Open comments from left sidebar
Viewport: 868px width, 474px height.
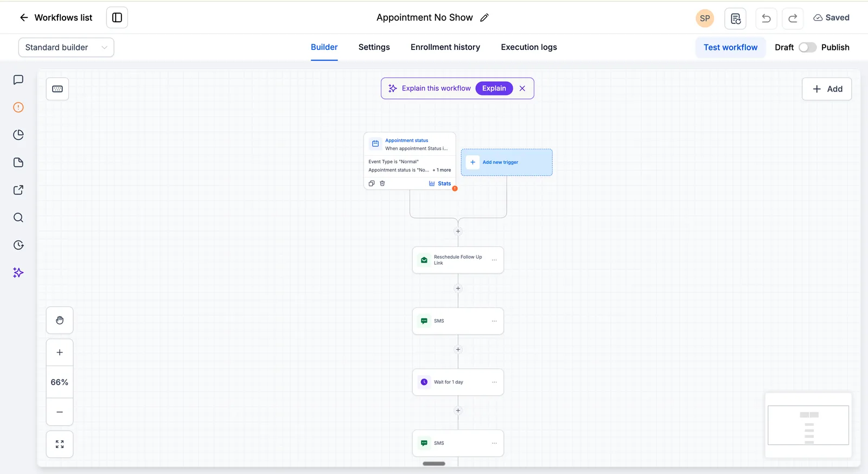[x=18, y=80]
